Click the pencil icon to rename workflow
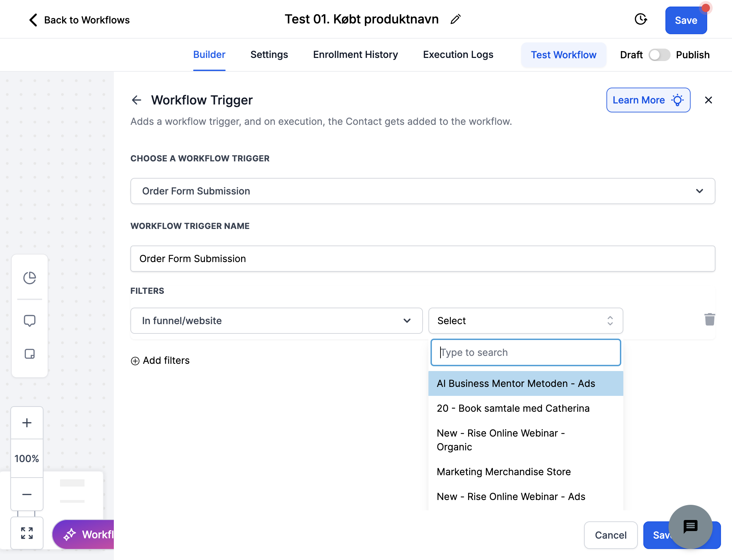Image resolution: width=732 pixels, height=560 pixels. click(455, 19)
